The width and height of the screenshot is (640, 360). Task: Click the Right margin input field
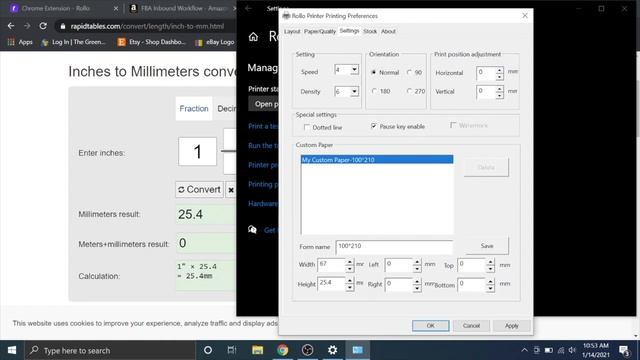tap(399, 284)
